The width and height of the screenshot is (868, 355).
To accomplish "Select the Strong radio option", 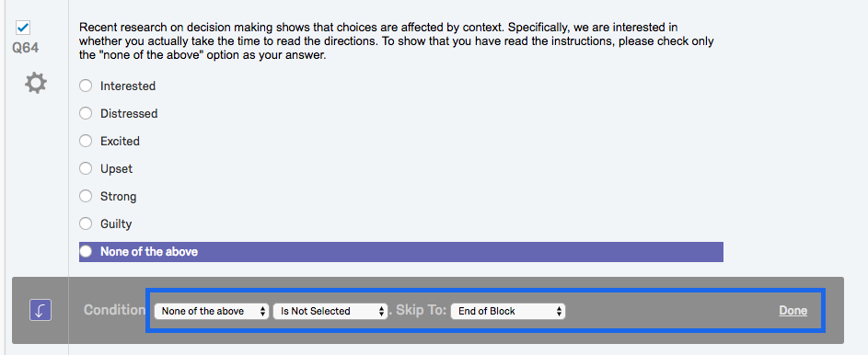I will pos(86,196).
